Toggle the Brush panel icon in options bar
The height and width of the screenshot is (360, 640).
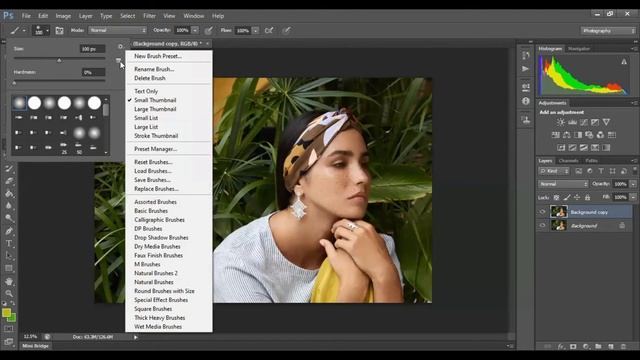point(59,31)
